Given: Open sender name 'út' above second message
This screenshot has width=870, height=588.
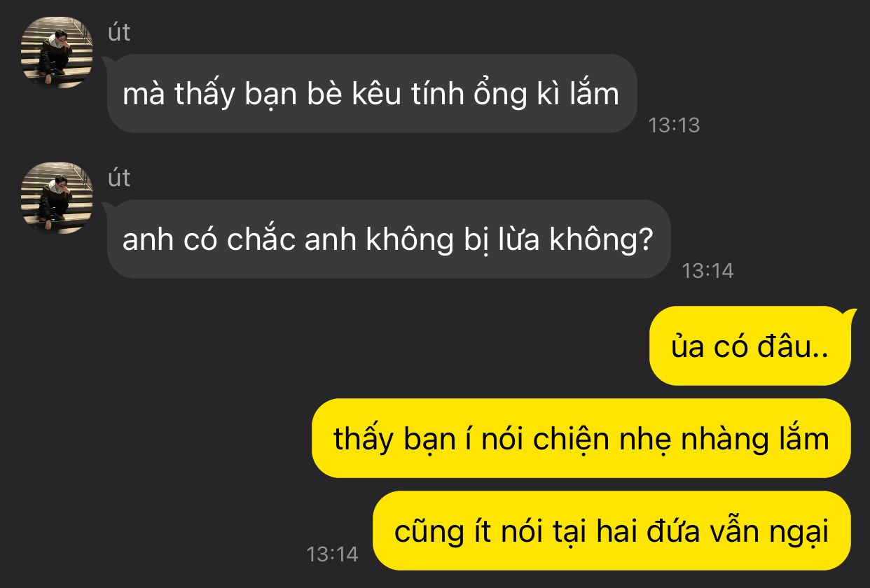Looking at the screenshot, I should [119, 178].
